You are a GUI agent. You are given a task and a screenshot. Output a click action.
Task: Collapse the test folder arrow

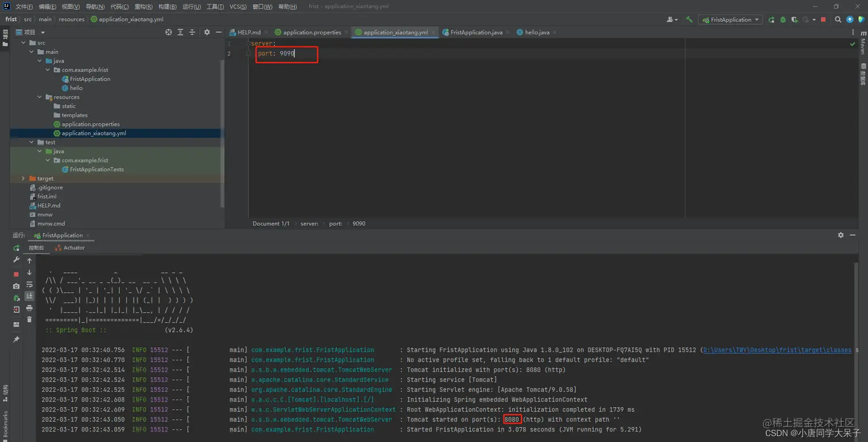tap(32, 142)
